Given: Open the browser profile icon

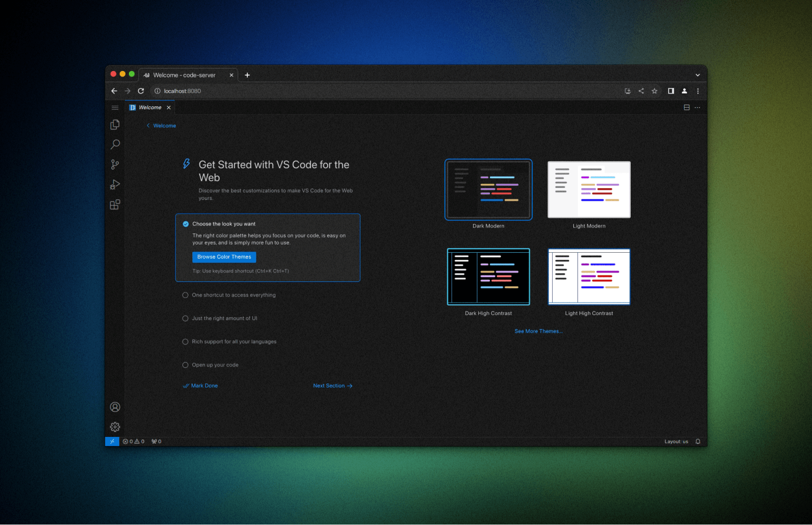Looking at the screenshot, I should pos(684,91).
